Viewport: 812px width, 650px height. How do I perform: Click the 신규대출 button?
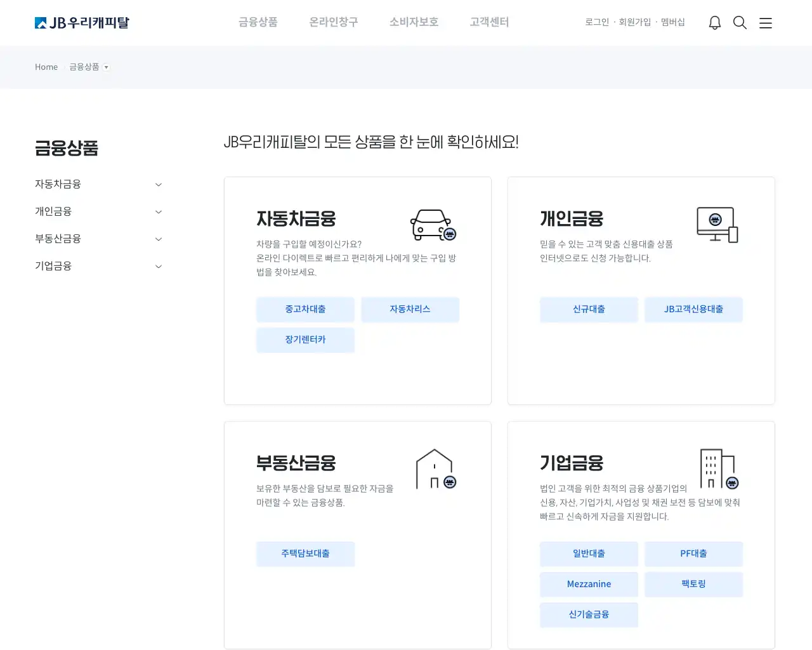(x=589, y=309)
